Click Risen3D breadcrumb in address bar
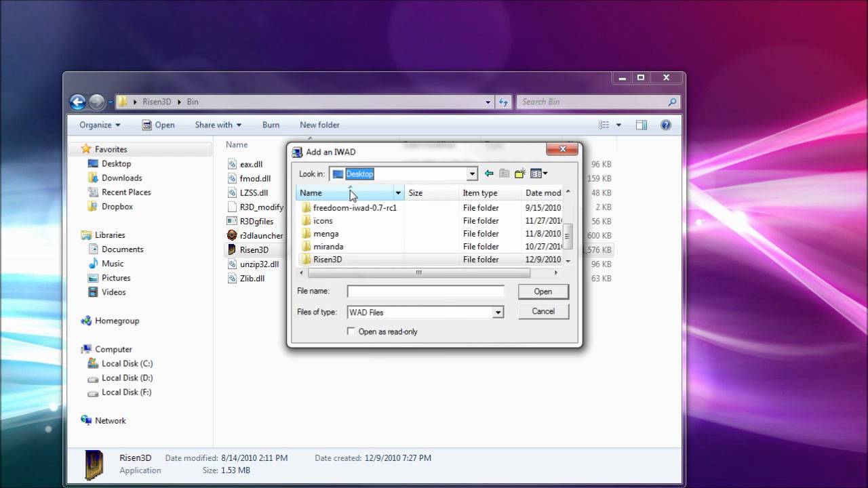The width and height of the screenshot is (868, 488). (157, 102)
